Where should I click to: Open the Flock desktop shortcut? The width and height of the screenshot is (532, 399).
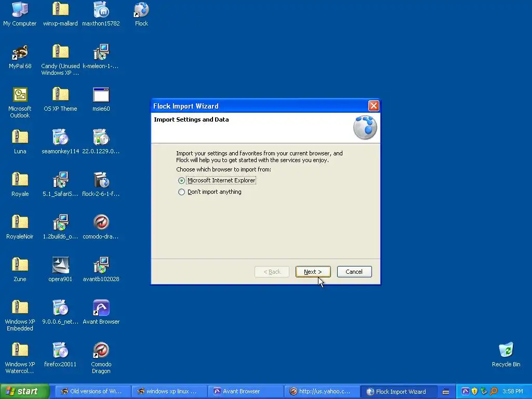point(141,14)
